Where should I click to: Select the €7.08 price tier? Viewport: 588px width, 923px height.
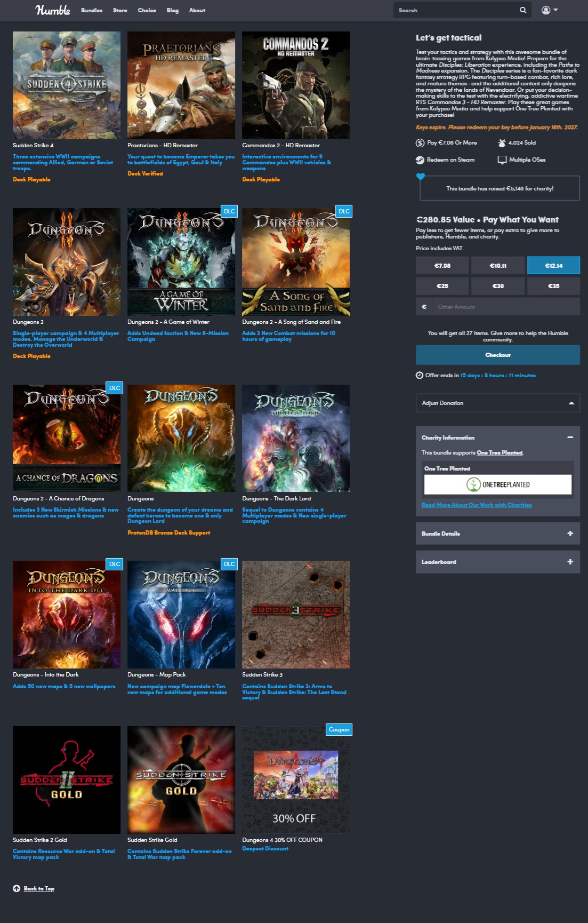pyautogui.click(x=442, y=266)
